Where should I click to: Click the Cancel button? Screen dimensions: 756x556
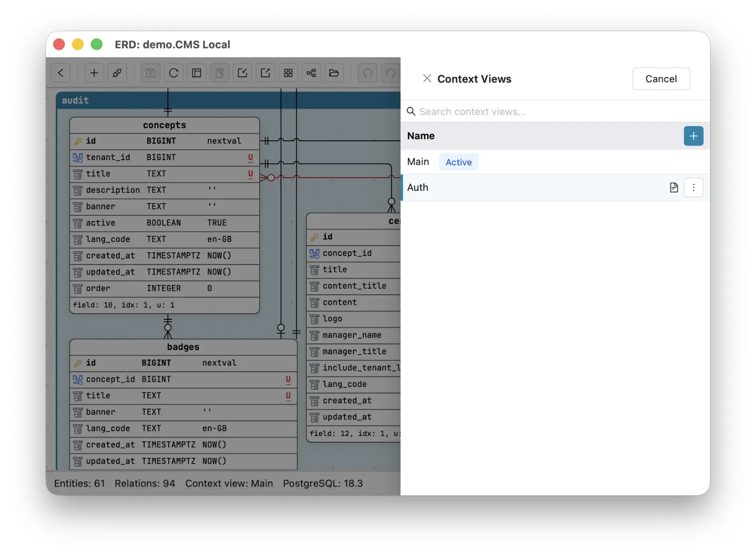coord(661,79)
